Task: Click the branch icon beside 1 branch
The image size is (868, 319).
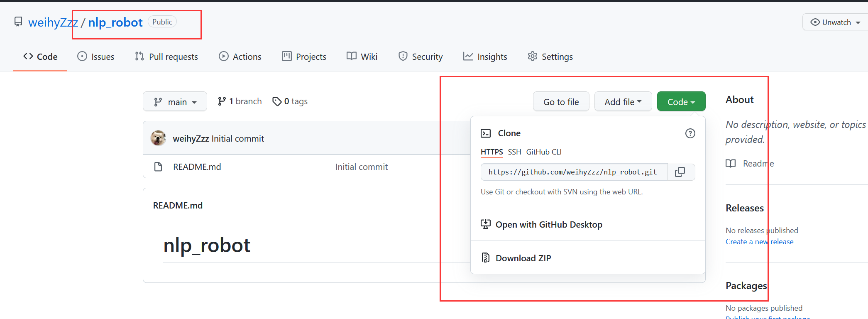Action: [x=222, y=101]
